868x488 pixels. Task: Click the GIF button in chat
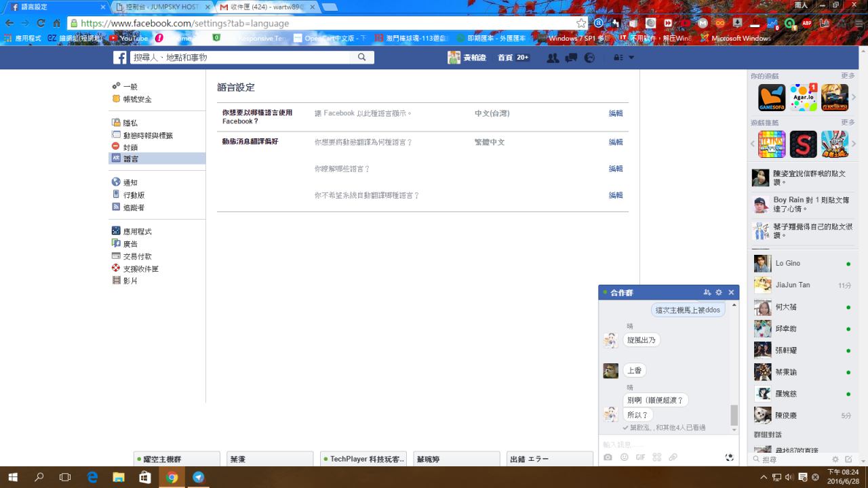pos(640,457)
